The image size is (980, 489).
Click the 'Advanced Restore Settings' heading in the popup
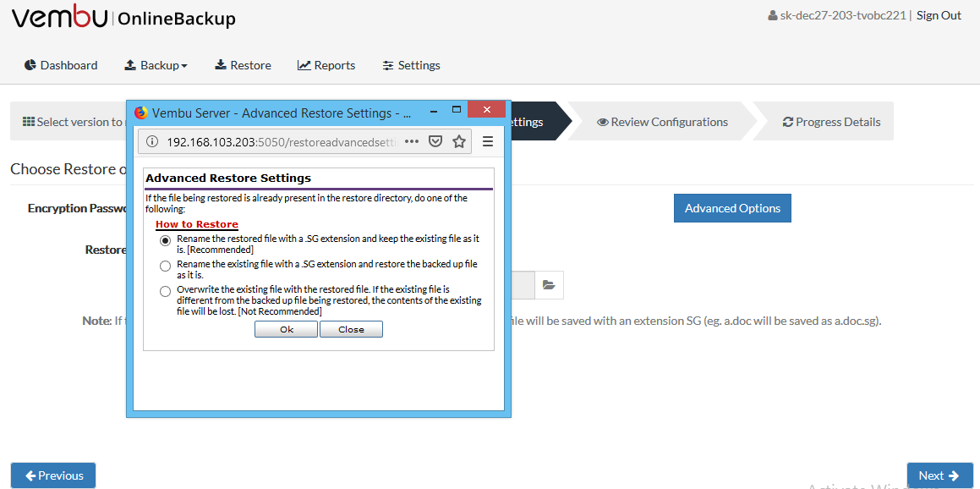(228, 179)
